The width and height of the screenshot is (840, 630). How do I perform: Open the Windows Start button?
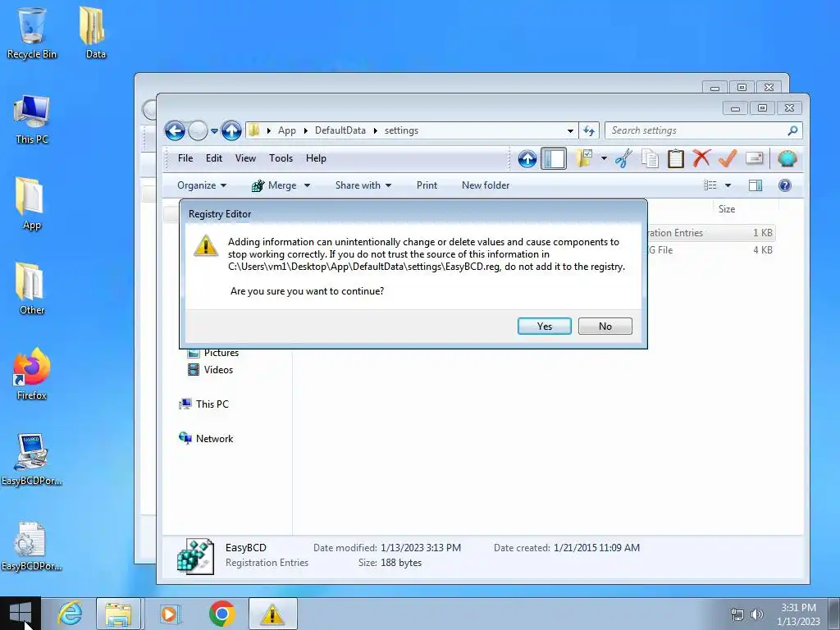21,614
